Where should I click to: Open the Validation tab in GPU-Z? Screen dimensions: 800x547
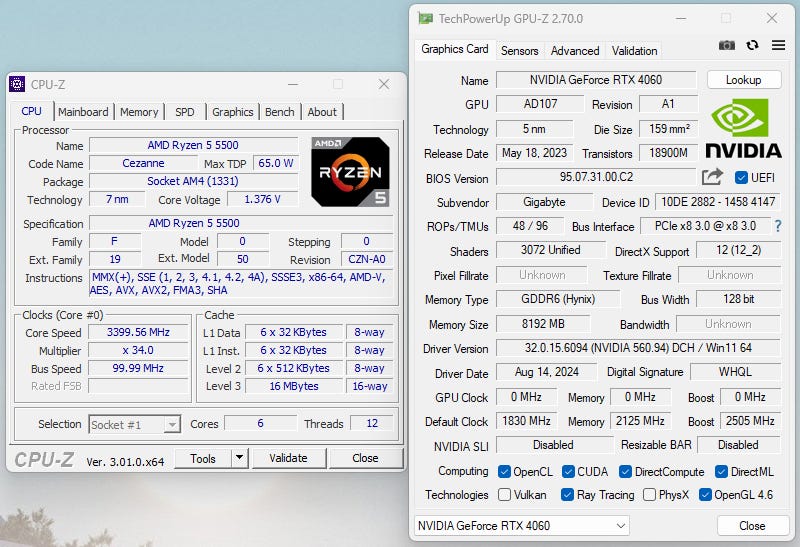tap(634, 51)
